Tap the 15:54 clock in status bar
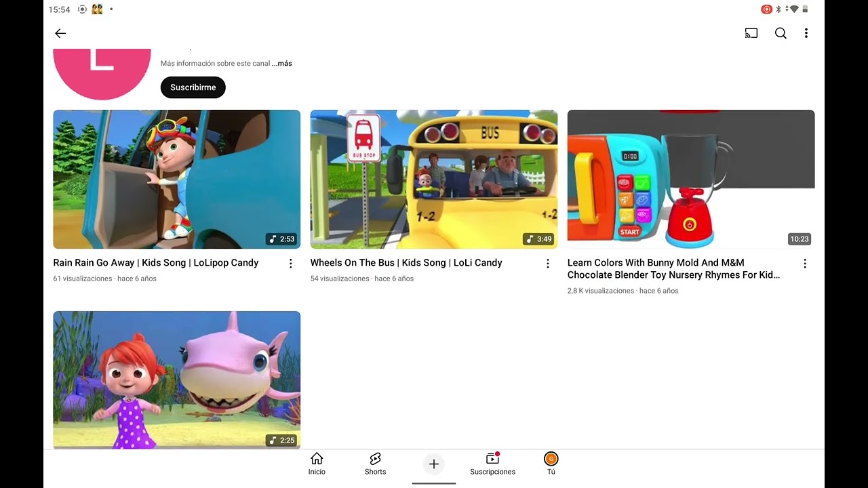Image resolution: width=868 pixels, height=488 pixels. [60, 9]
